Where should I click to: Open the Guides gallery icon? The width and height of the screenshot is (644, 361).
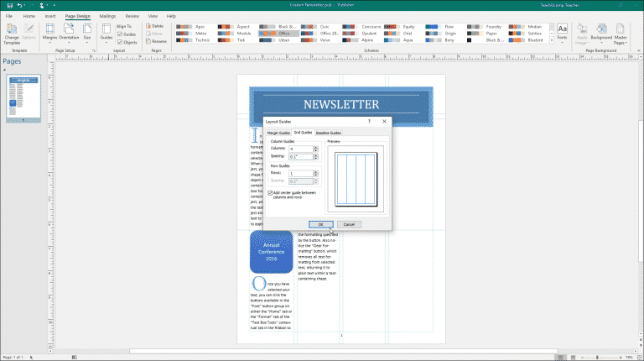point(106,29)
